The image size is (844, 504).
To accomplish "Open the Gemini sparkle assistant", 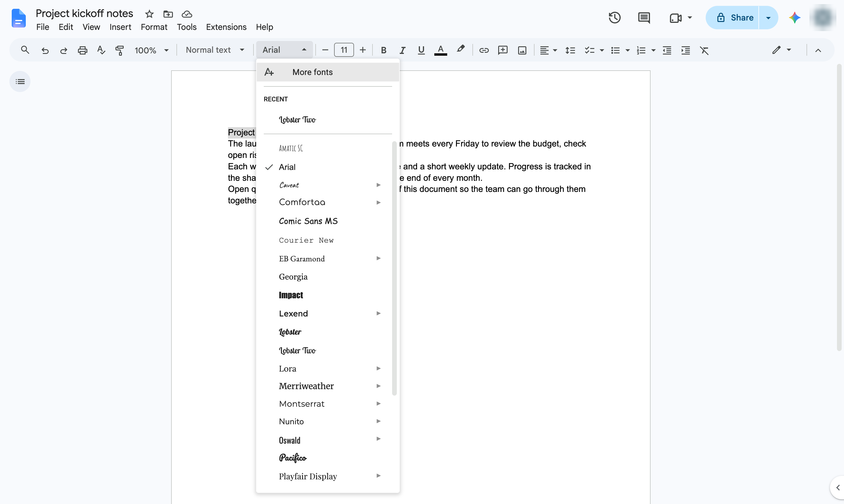I will pyautogui.click(x=794, y=18).
